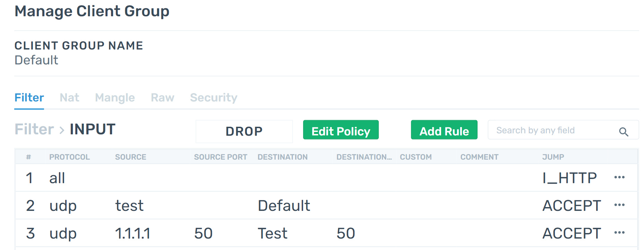
Task: Open the Raw tab
Action: (162, 98)
